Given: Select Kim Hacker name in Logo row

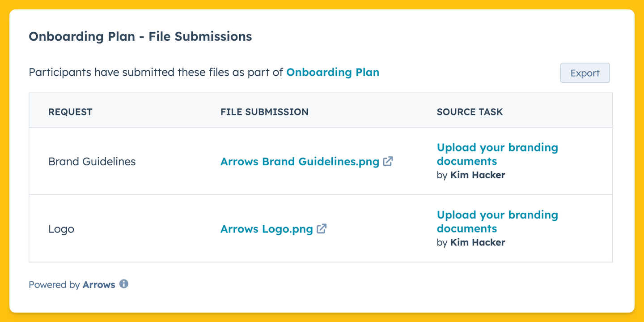Looking at the screenshot, I should (478, 242).
